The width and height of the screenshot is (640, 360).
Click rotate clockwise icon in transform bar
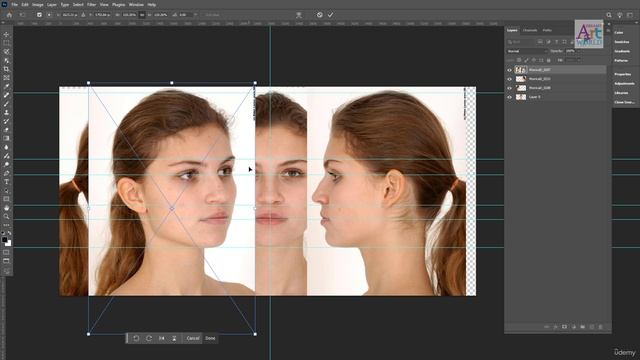pos(149,338)
